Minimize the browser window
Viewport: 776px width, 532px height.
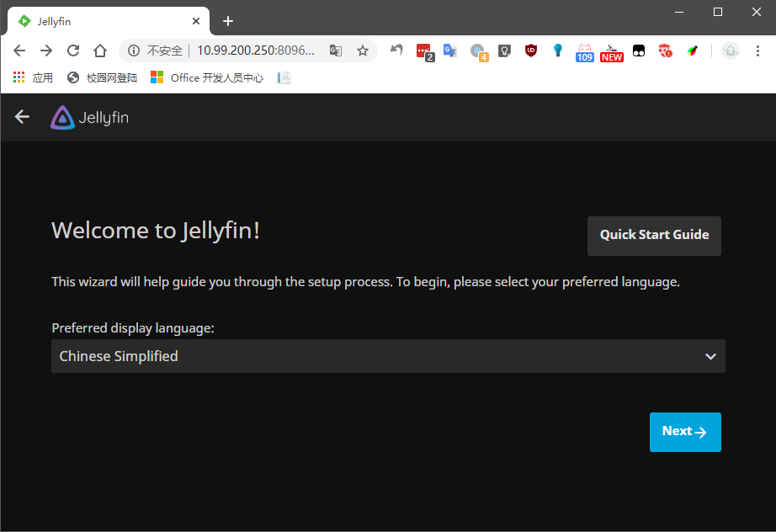(679, 12)
